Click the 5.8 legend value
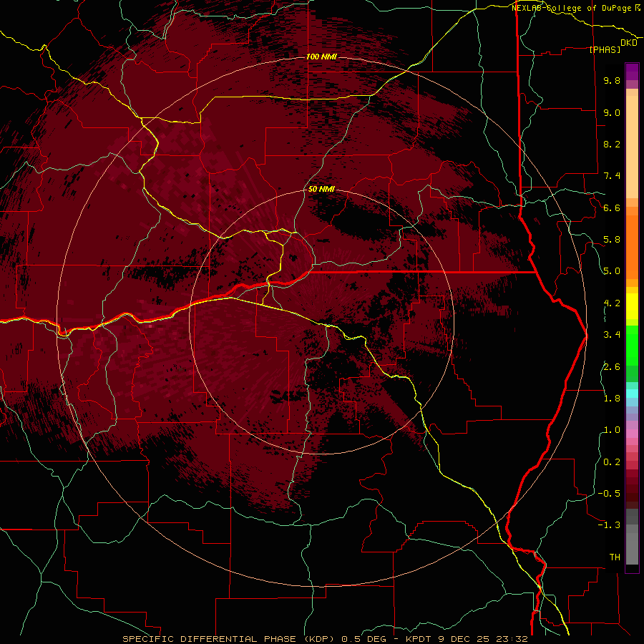Viewport: 644px width, 644px height. [x=612, y=240]
